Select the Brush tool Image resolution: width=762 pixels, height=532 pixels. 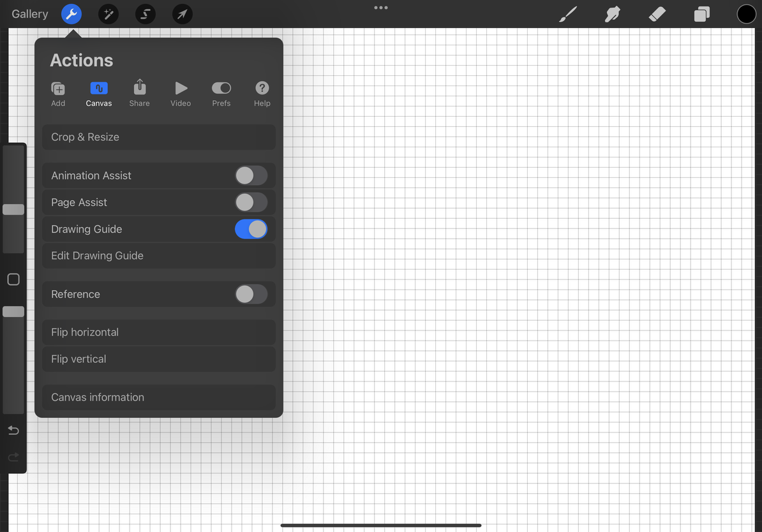pos(567,13)
